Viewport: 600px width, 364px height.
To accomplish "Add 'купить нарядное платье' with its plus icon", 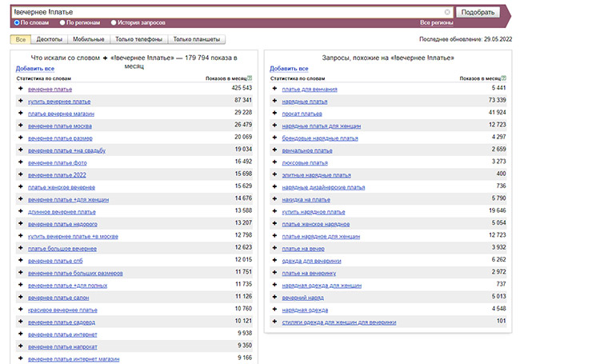I will pos(274,211).
